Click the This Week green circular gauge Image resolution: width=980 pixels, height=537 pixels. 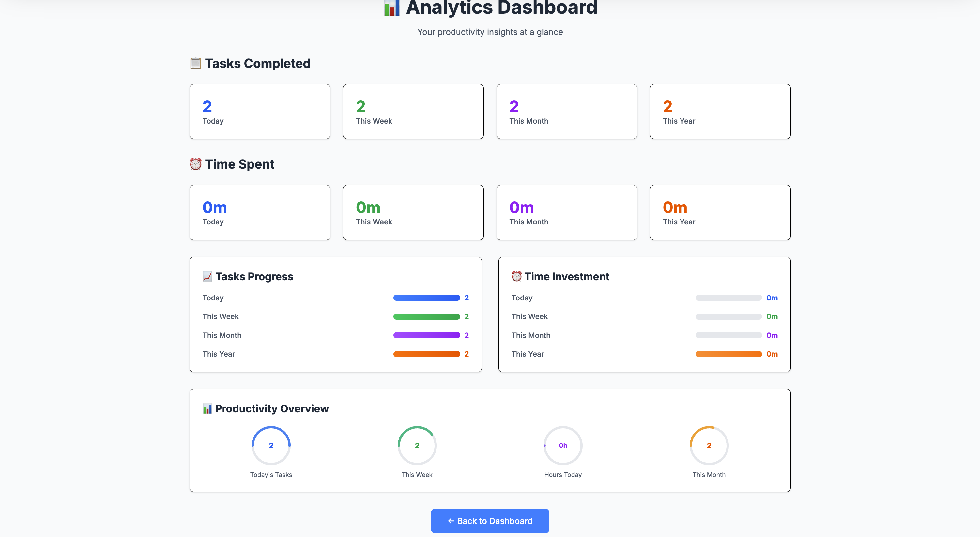417,445
